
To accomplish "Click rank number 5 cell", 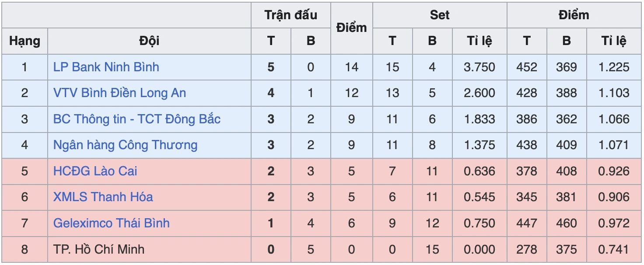I will click(24, 171).
